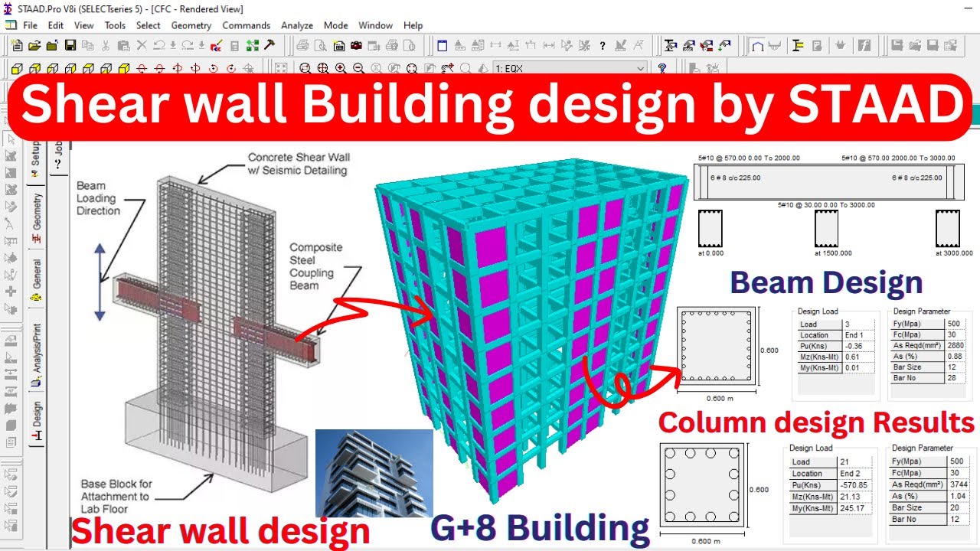The image size is (980, 551).
Task: Open the 1: EQX load case dropdown
Action: pos(570,68)
